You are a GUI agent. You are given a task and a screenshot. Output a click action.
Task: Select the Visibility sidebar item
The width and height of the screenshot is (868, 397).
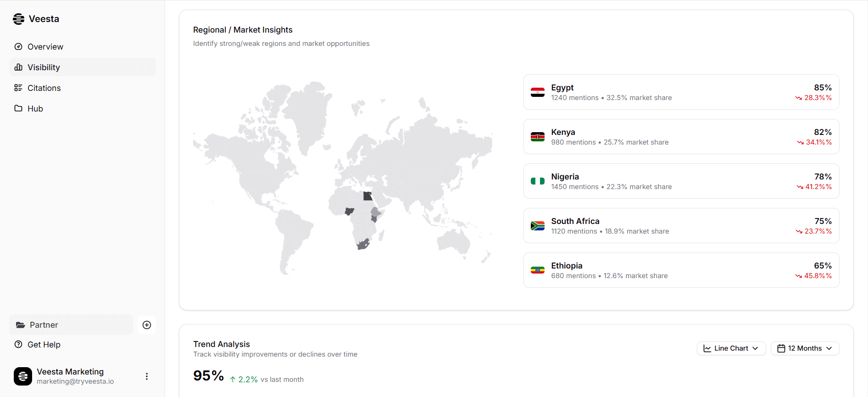[44, 67]
